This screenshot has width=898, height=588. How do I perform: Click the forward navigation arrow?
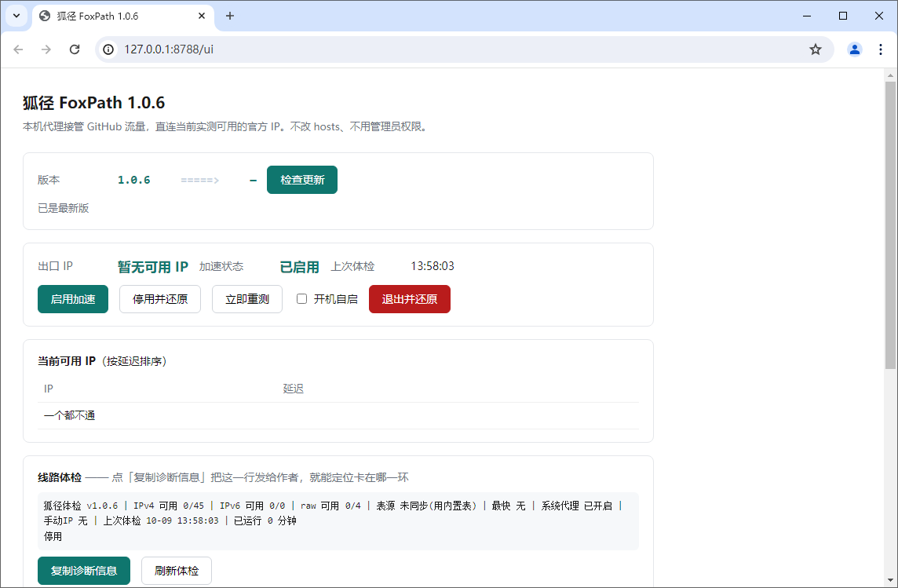coord(46,49)
